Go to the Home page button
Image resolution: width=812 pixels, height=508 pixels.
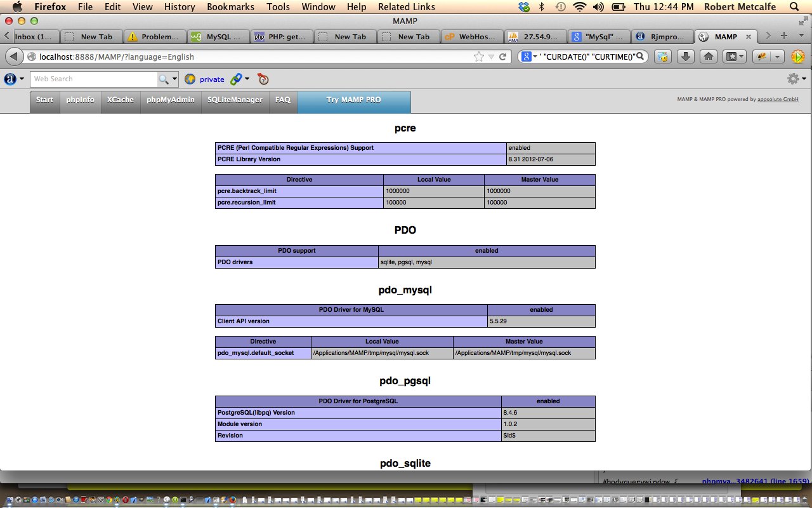click(709, 57)
